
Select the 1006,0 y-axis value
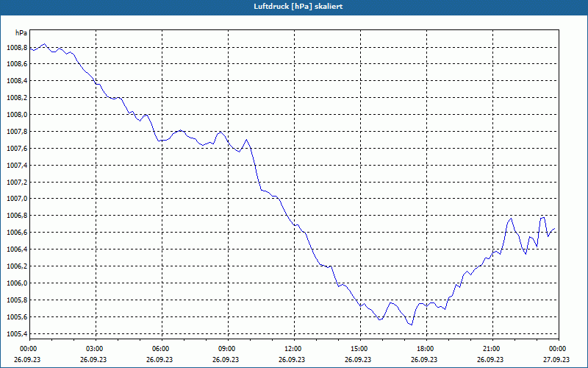point(17,283)
